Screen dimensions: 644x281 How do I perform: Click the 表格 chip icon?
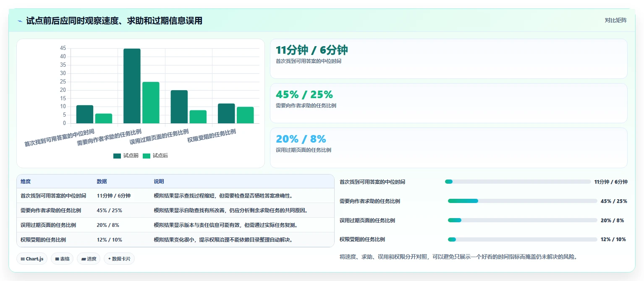(57, 259)
